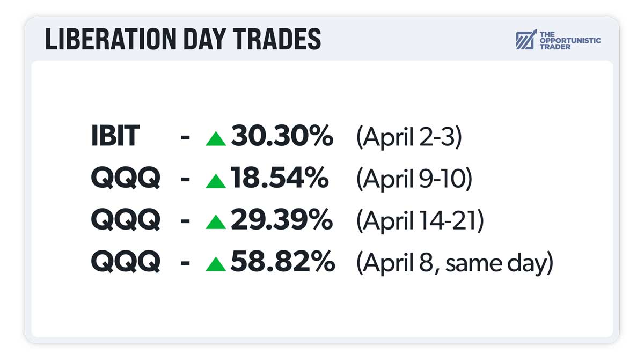Click the 29.39% gain value
644x362 pixels.
[282, 221]
